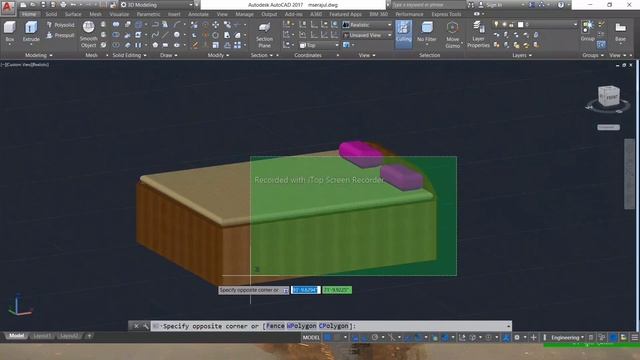Switch to the Layout2 tab
640x360 pixels.
[68, 336]
